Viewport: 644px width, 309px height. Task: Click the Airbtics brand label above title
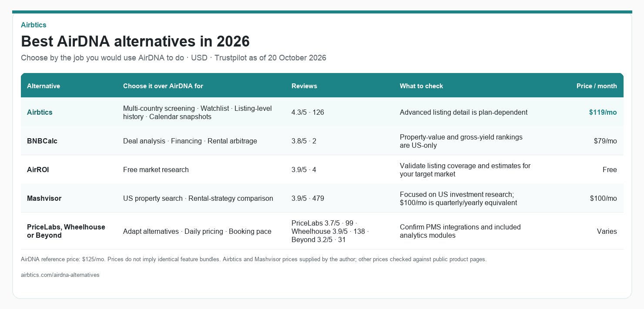click(x=34, y=25)
